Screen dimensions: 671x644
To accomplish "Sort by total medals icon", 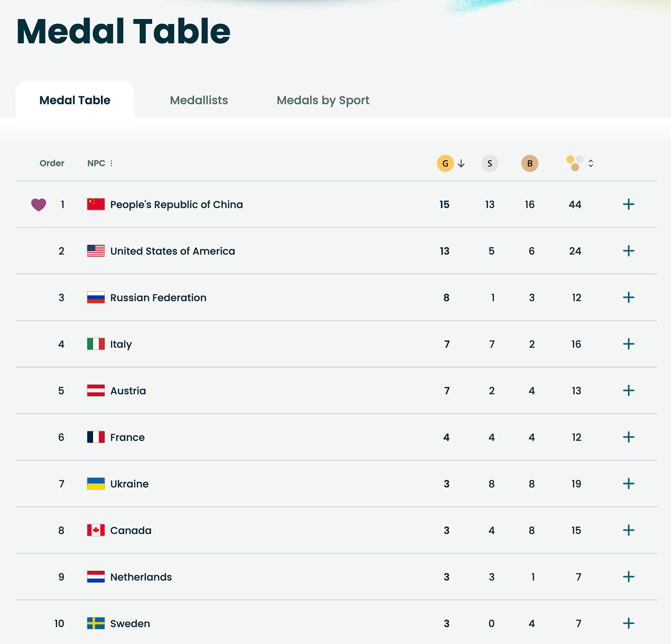I will coord(590,163).
